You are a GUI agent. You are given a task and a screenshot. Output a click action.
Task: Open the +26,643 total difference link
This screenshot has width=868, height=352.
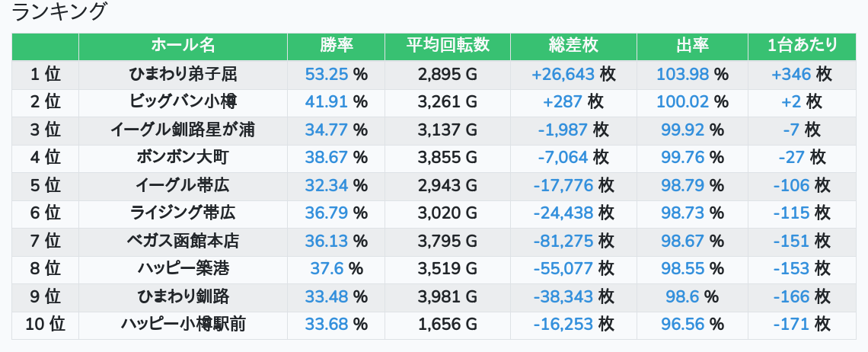pyautogui.click(x=563, y=74)
